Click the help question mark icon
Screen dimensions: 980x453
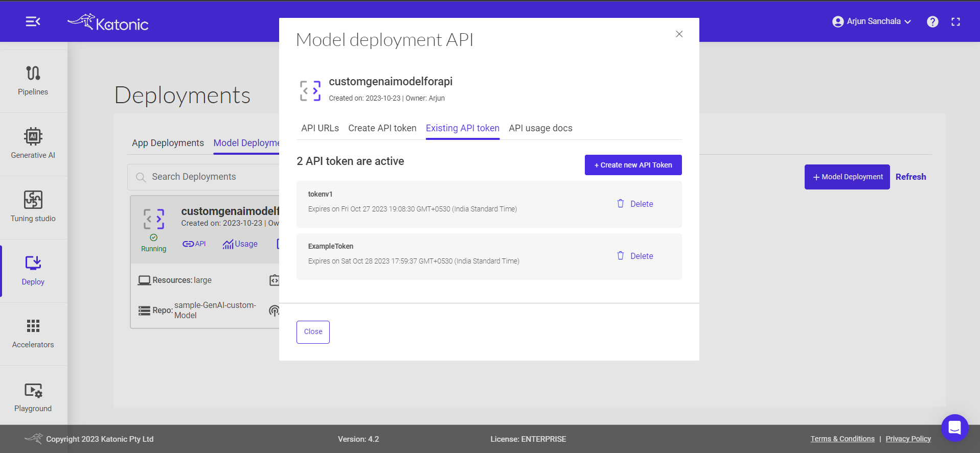[x=932, y=21]
